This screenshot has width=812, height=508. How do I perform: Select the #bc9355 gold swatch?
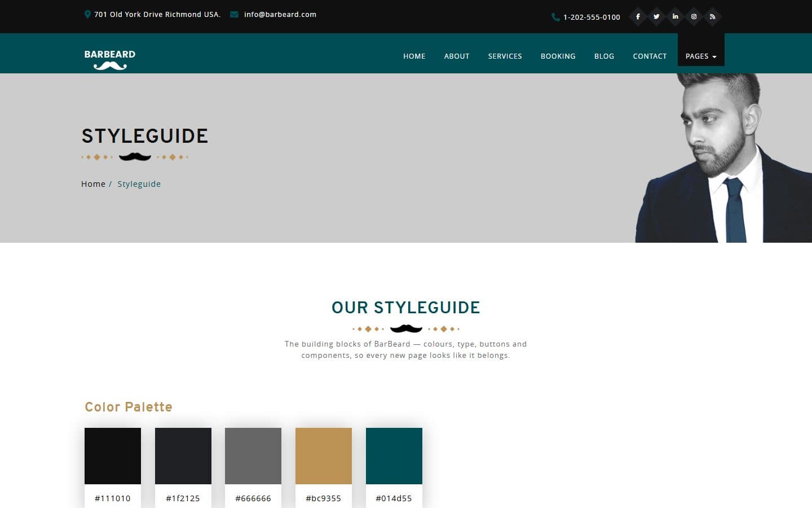coord(324,456)
